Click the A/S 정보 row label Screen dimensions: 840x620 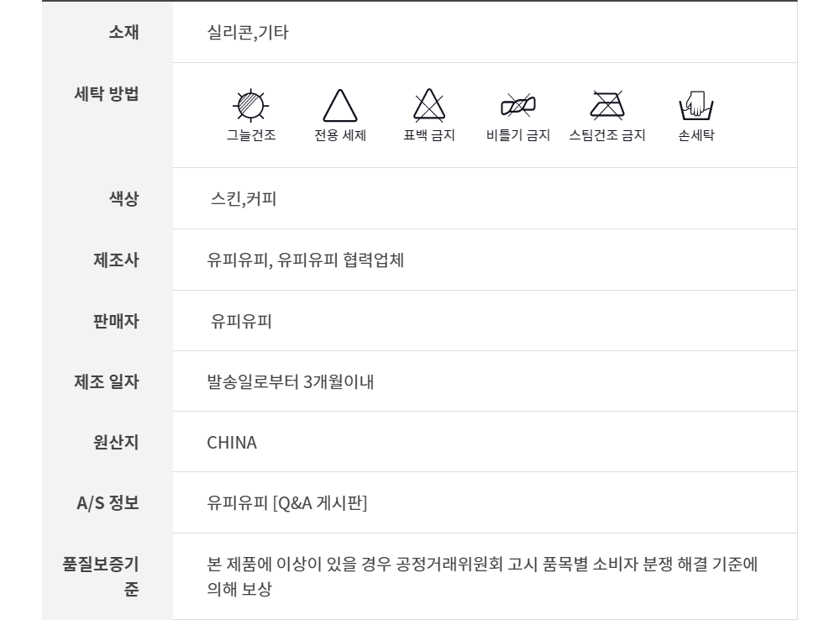tap(108, 503)
